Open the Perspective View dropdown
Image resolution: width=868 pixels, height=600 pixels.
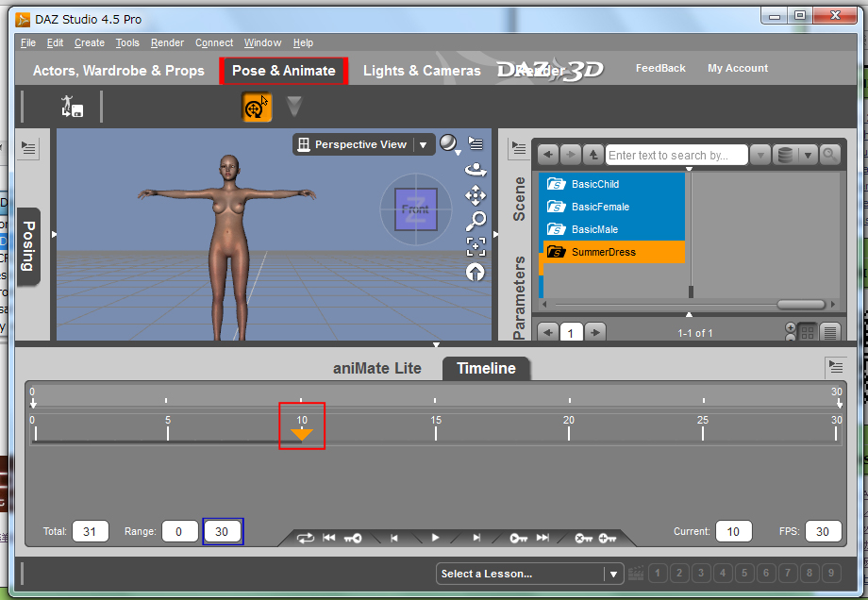coord(423,145)
